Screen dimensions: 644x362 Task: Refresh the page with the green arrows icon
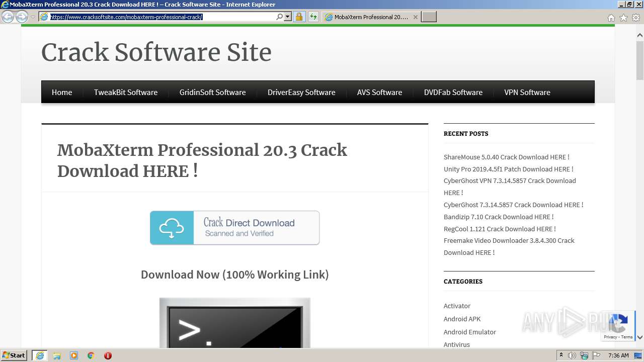click(x=313, y=17)
